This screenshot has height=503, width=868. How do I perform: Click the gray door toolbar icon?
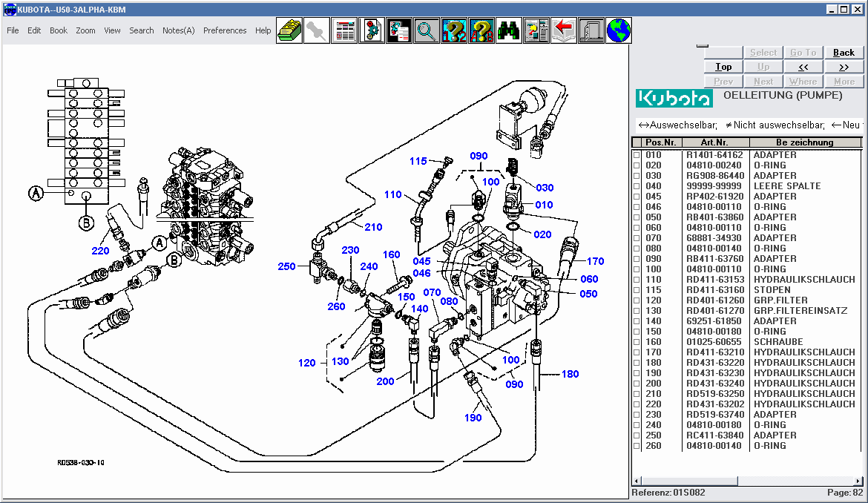pos(591,30)
